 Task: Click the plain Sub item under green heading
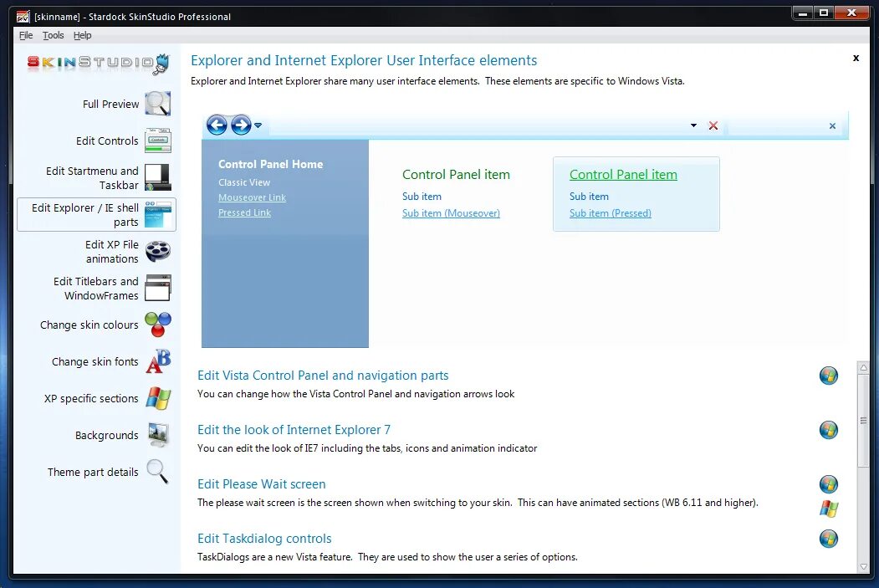click(x=422, y=197)
